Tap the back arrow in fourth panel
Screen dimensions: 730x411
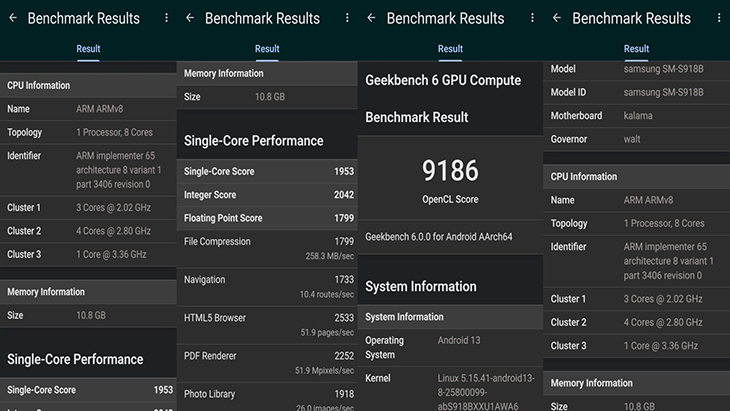(x=556, y=18)
